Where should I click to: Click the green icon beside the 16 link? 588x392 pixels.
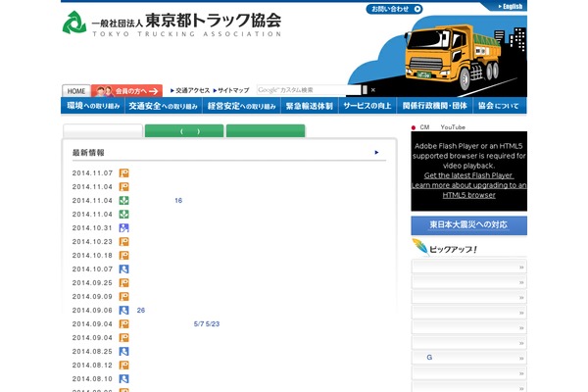click(x=123, y=200)
